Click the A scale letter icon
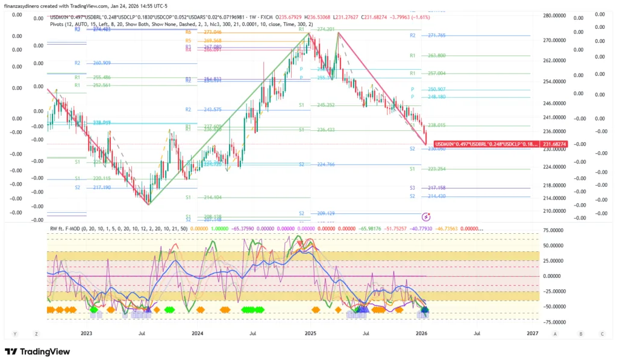 (x=554, y=333)
